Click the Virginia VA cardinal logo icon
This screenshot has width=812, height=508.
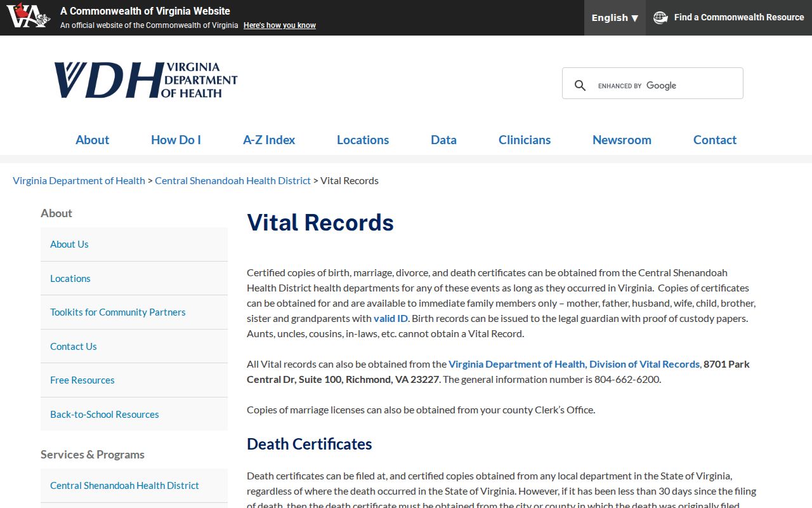pos(29,15)
